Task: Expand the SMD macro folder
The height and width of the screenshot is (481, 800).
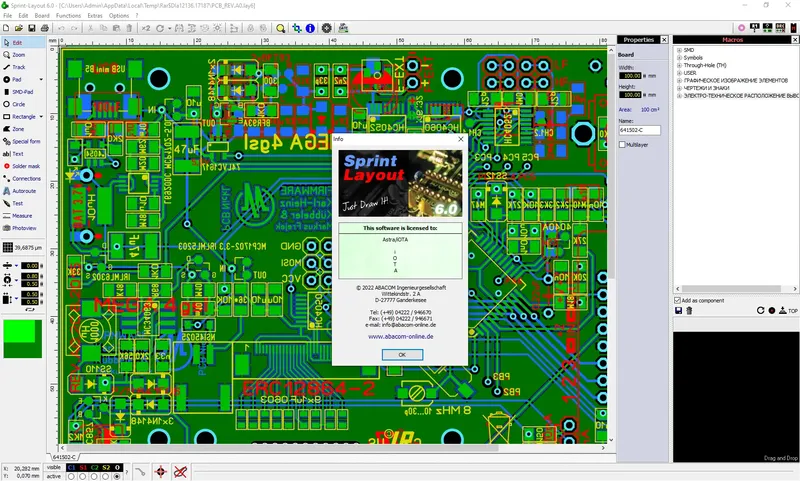Action: (680, 50)
